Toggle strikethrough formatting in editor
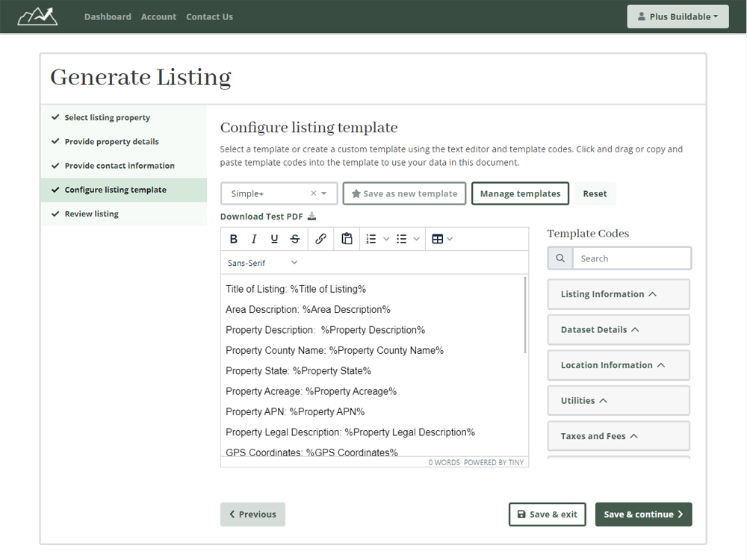747x560 pixels. pyautogui.click(x=295, y=239)
